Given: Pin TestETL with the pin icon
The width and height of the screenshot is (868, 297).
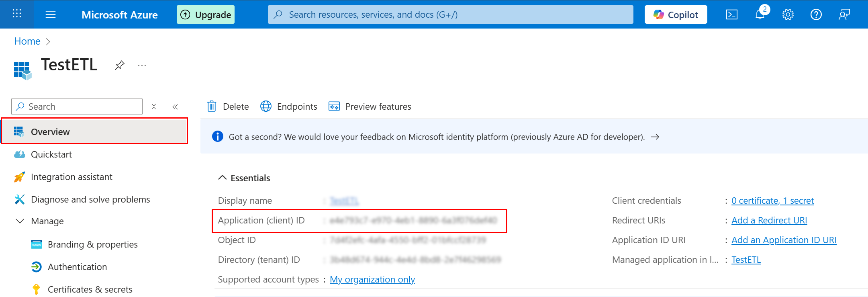Looking at the screenshot, I should pyautogui.click(x=120, y=65).
